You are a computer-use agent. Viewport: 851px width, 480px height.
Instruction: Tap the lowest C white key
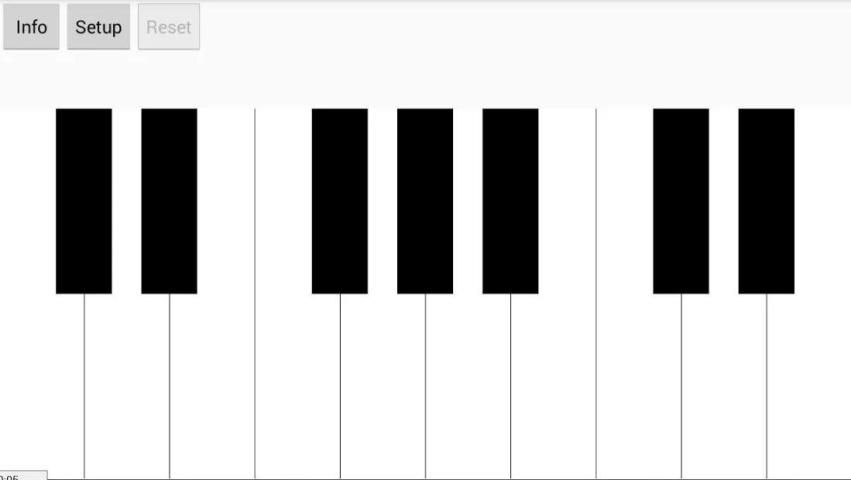coord(42,386)
